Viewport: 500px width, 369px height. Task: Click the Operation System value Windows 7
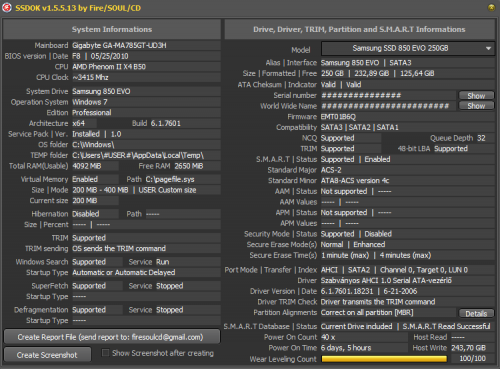click(x=90, y=102)
